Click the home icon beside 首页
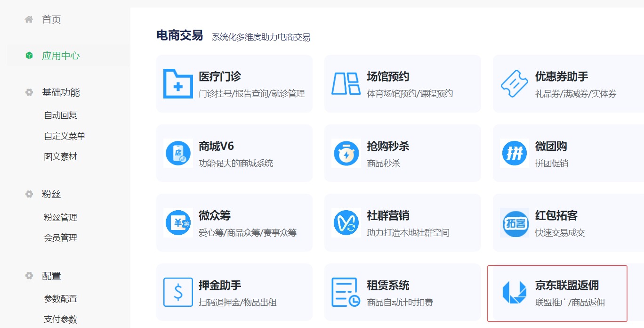 pos(29,19)
